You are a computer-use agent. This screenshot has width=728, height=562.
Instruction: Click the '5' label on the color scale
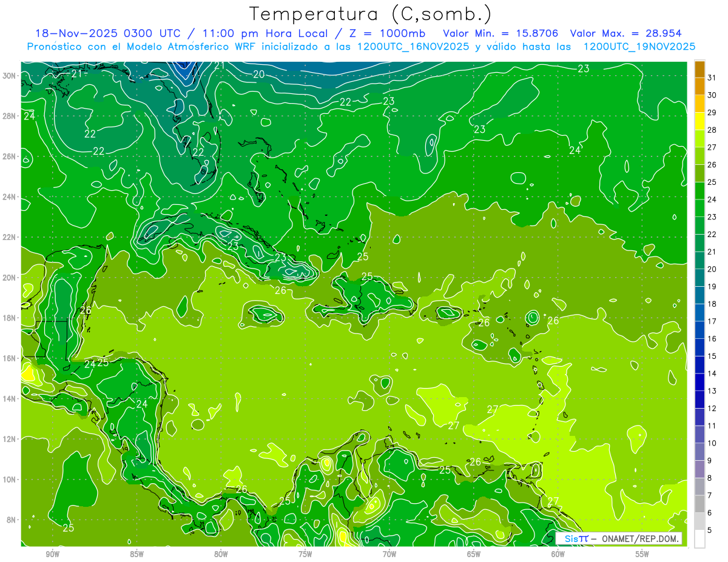point(710,530)
